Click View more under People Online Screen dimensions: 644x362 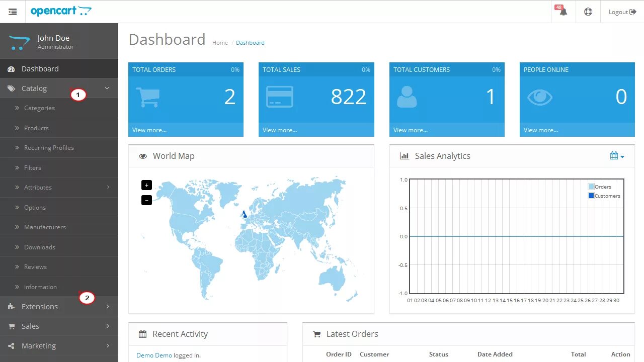[541, 130]
